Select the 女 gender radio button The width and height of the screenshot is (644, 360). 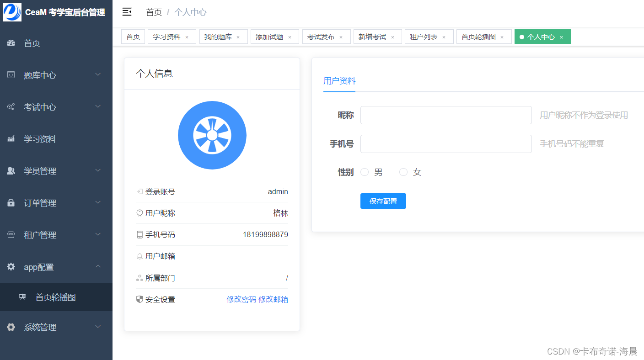point(403,172)
